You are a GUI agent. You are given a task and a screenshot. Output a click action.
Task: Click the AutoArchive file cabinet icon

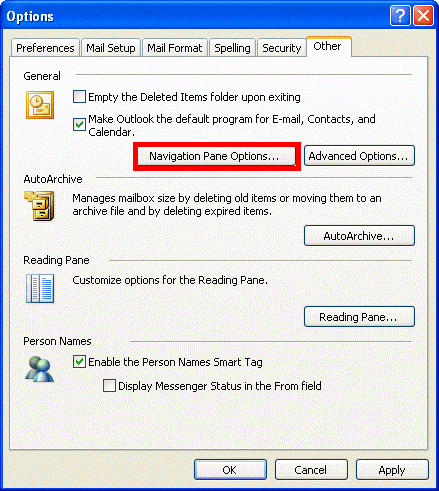click(x=39, y=205)
